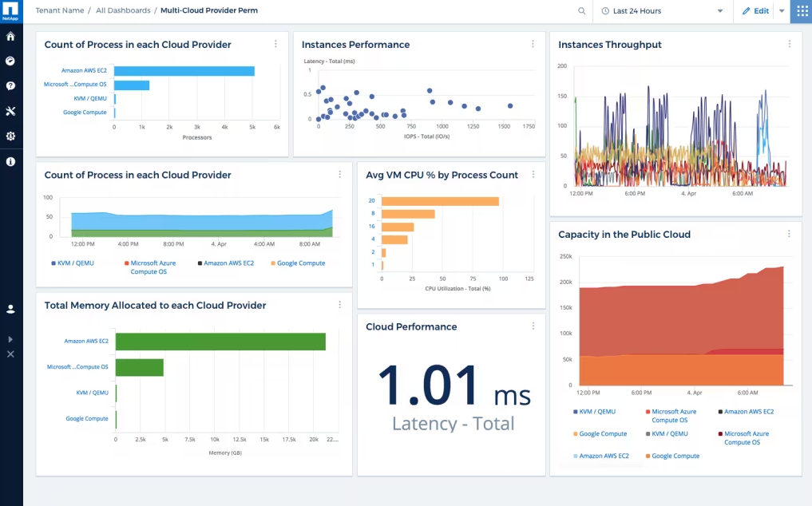The image size is (812, 506).
Task: Open the apps grid waffle icon
Action: click(801, 11)
